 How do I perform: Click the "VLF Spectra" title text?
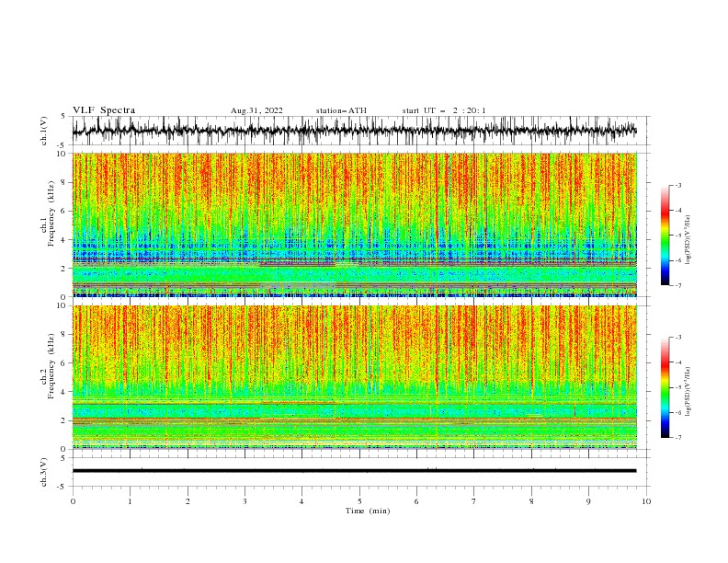click(x=104, y=110)
